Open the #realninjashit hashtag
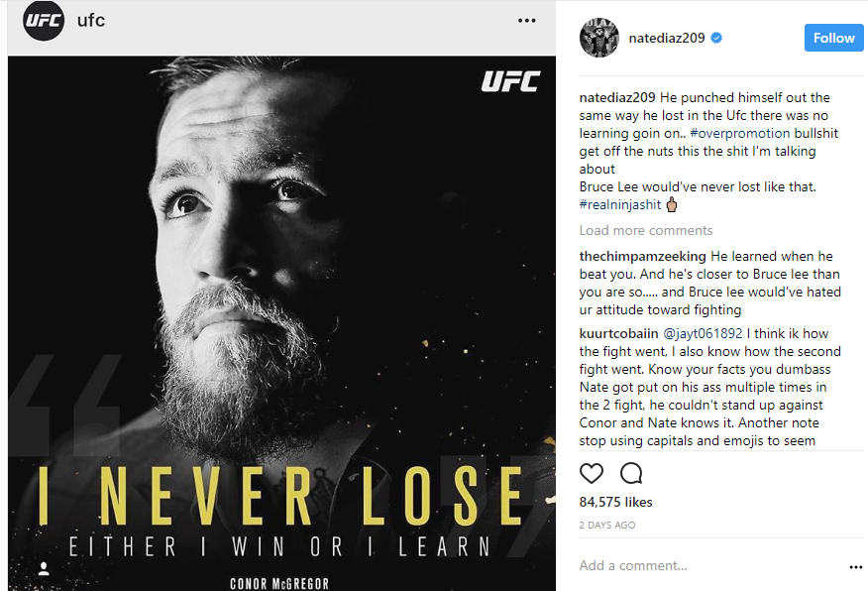868x591 pixels. pyautogui.click(x=620, y=205)
